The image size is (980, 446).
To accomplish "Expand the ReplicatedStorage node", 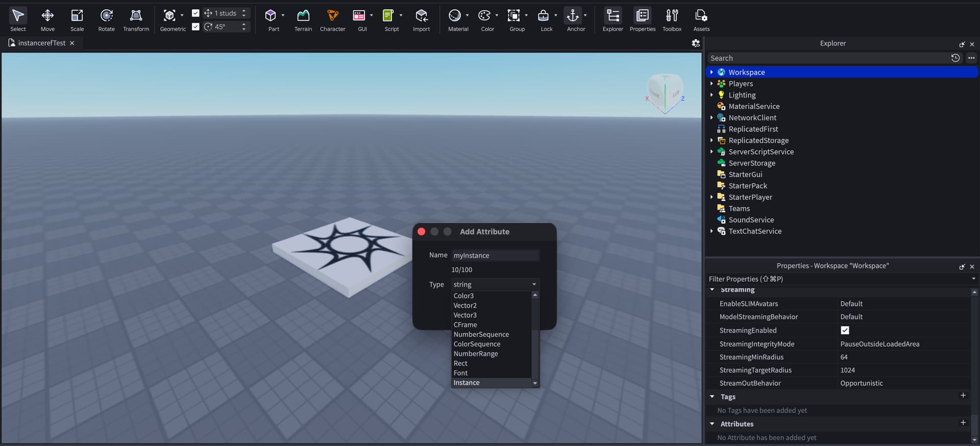I will click(x=712, y=140).
